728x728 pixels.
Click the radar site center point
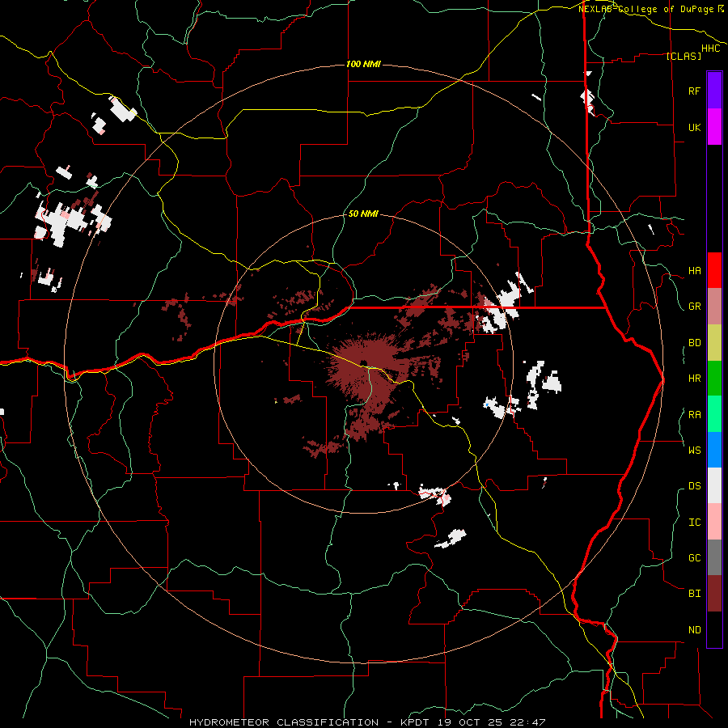363,363
